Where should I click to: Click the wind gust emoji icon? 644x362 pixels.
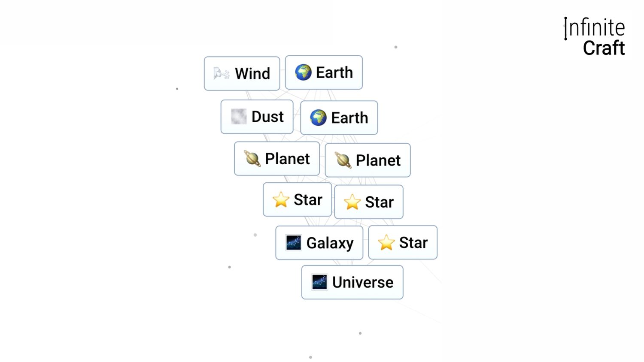pos(222,73)
